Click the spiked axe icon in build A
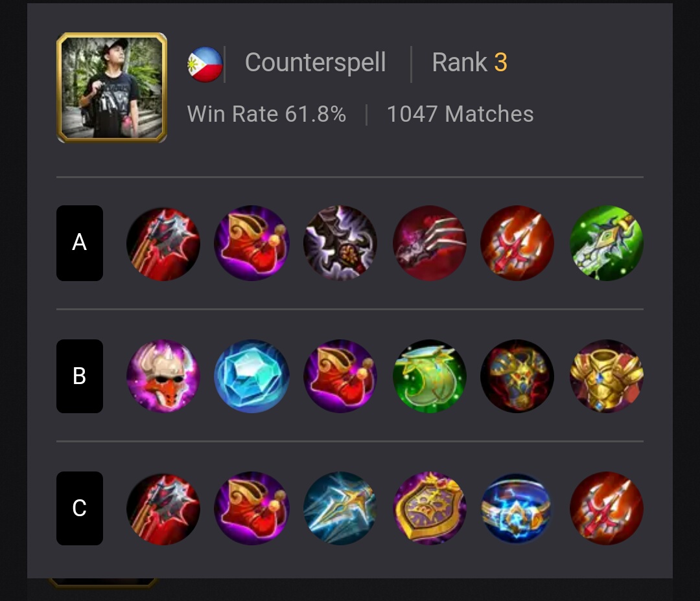 pyautogui.click(x=163, y=243)
